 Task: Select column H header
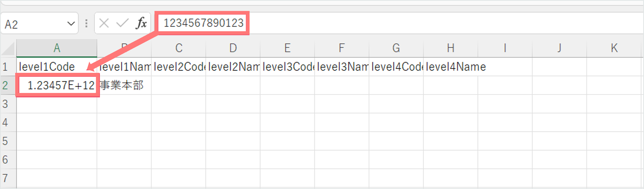click(x=451, y=48)
